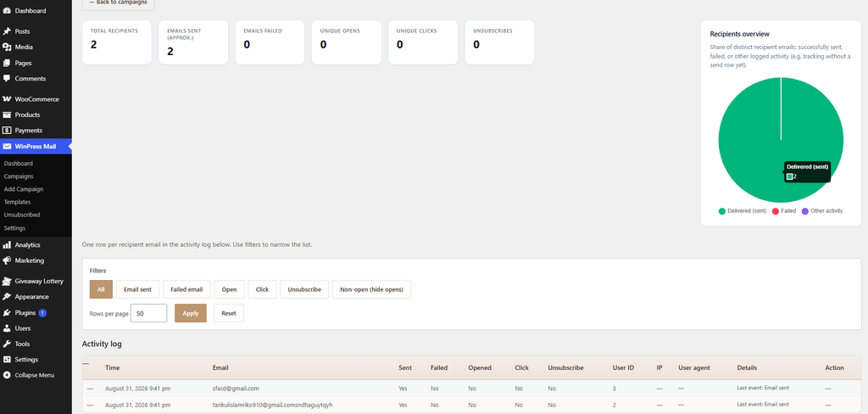Toggle Other activity legend item

tap(822, 211)
